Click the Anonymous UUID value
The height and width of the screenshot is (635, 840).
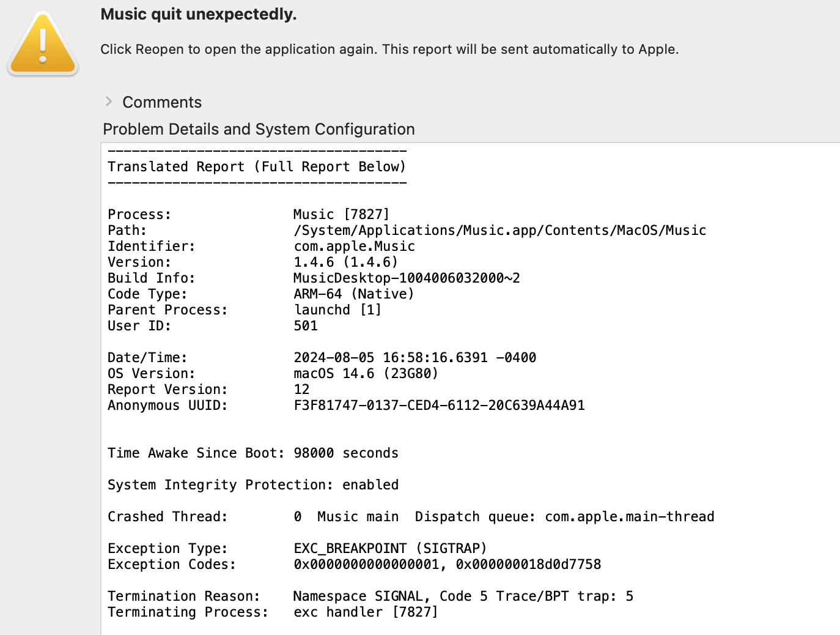point(439,405)
